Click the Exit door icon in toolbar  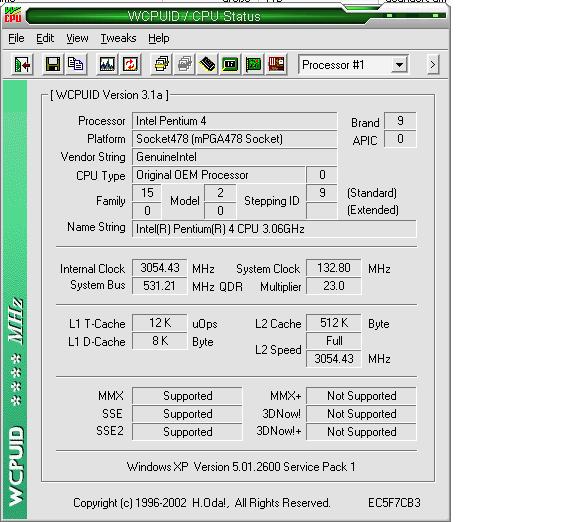[x=22, y=65]
